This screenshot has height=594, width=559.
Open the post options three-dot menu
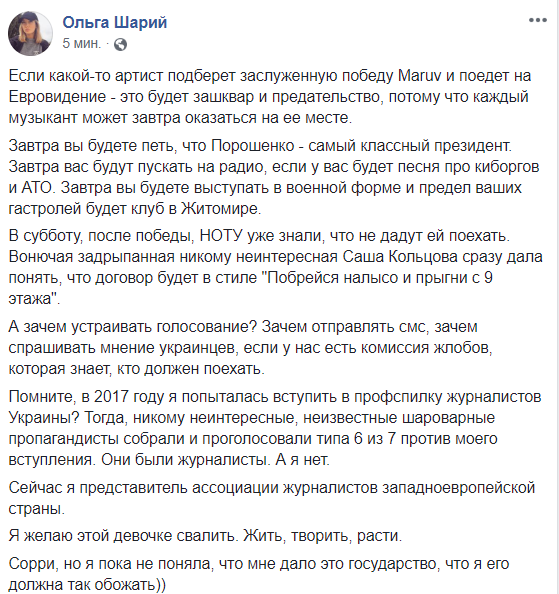[538, 20]
